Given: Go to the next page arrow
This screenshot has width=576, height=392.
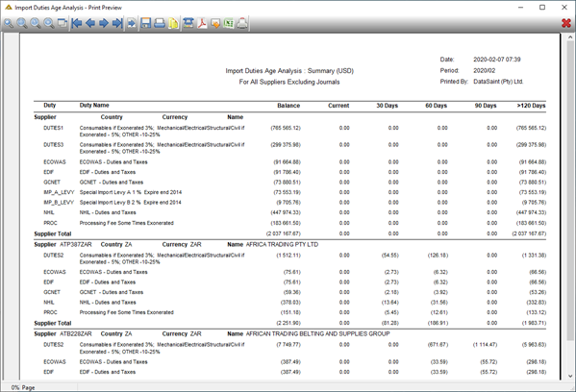Looking at the screenshot, I should 104,23.
